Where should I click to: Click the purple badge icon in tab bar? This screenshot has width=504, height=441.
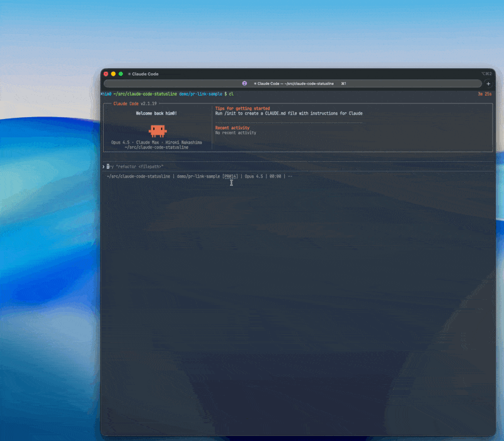244,83
